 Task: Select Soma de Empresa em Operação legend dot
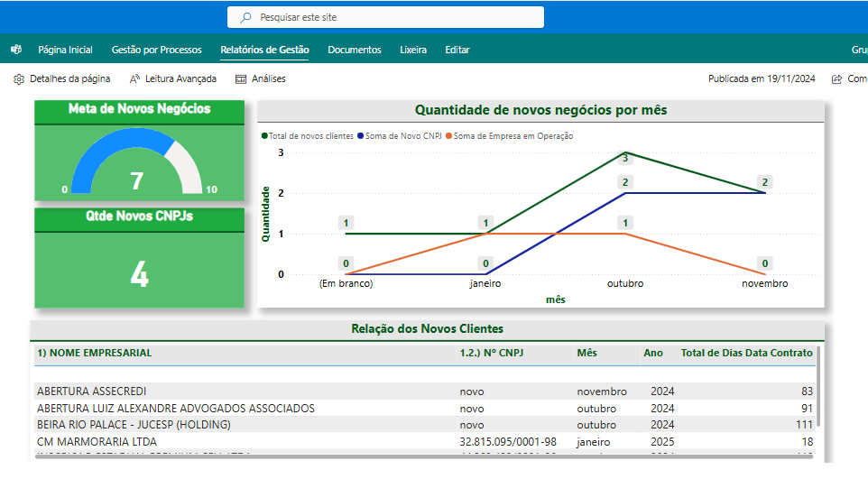pyautogui.click(x=449, y=135)
